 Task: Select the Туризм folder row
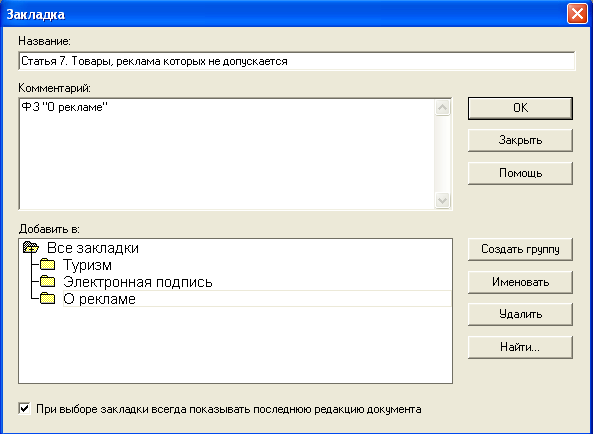pyautogui.click(x=87, y=265)
